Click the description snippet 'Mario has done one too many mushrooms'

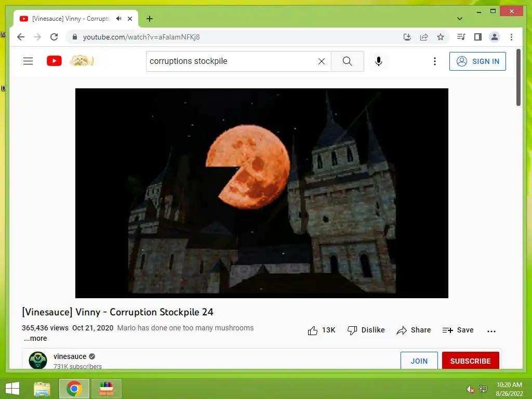(185, 328)
